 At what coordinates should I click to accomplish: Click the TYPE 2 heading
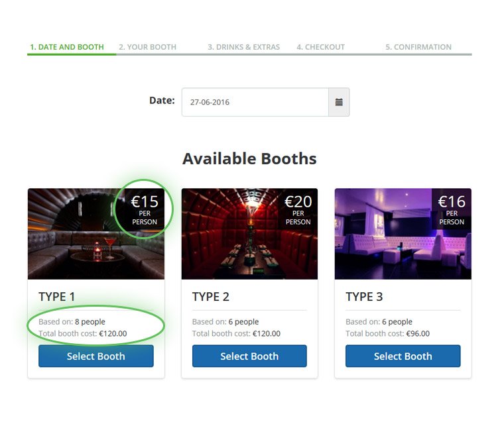coord(211,297)
